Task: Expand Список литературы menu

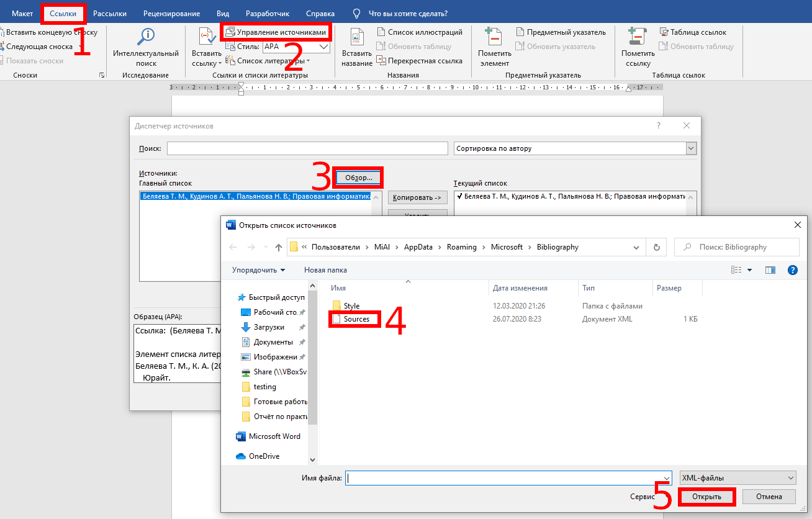Action: (268, 61)
